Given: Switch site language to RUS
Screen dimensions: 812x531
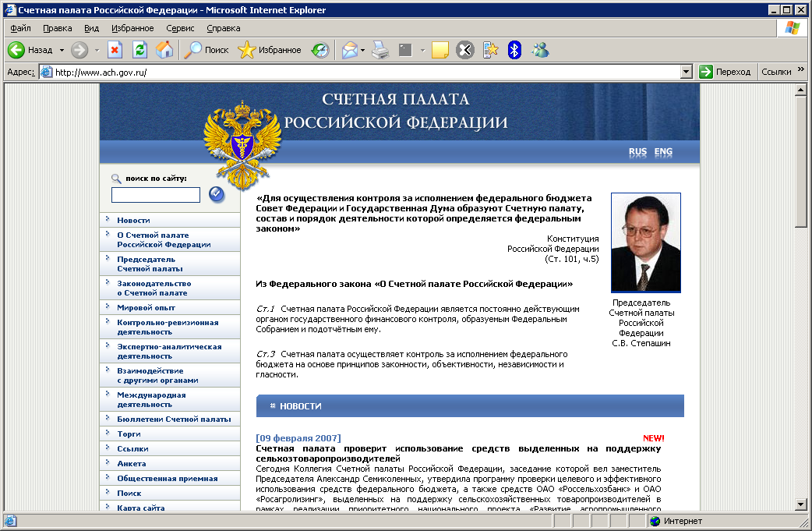Looking at the screenshot, I should click(x=637, y=152).
